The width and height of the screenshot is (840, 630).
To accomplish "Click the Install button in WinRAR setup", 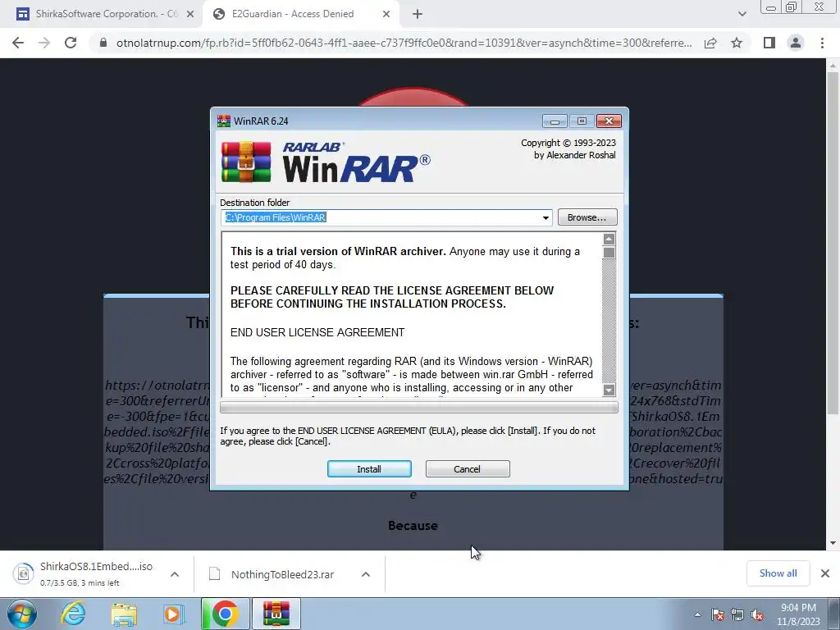I will click(x=369, y=468).
